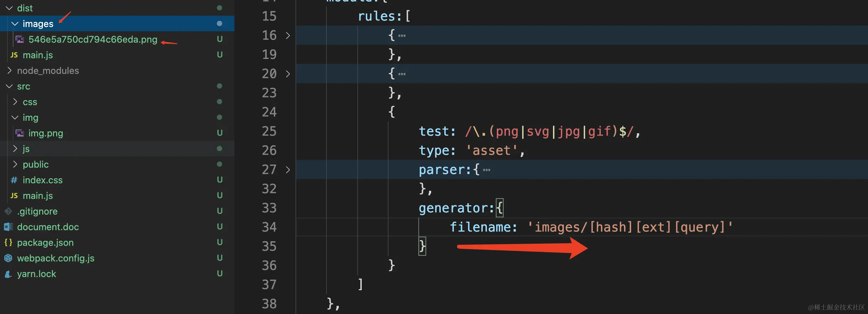The width and height of the screenshot is (868, 314).
Task: Click the PNG icon of 546e5a750cd794c66eda.png
Action: tap(20, 39)
